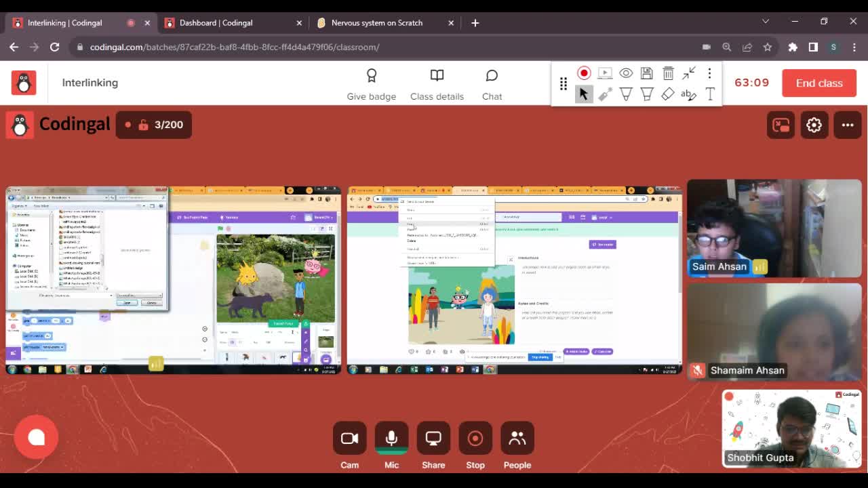Viewport: 868px width, 488px height.
Task: Mute the microphone with Mic button
Action: click(391, 445)
